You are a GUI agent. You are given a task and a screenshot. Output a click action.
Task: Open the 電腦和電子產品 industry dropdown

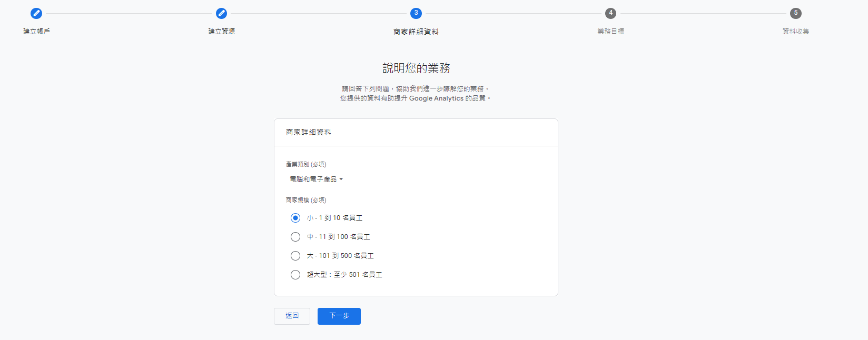(x=313, y=179)
